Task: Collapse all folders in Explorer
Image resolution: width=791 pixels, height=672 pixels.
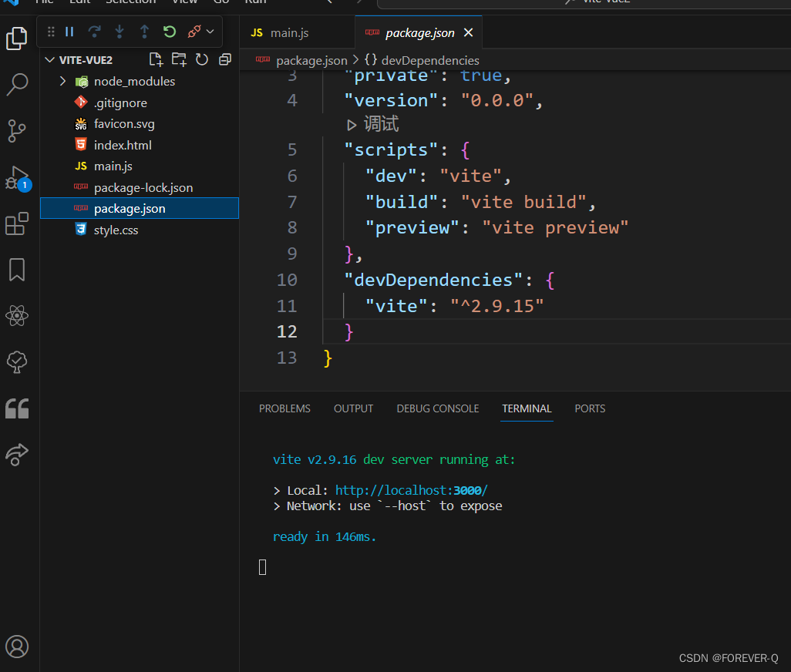Action: [x=224, y=59]
